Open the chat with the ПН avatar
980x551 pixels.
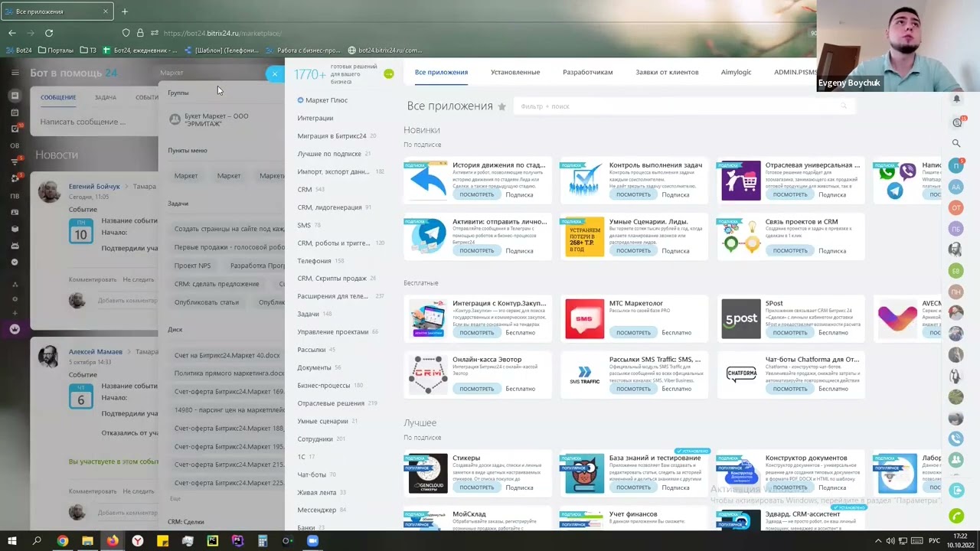[x=955, y=292]
